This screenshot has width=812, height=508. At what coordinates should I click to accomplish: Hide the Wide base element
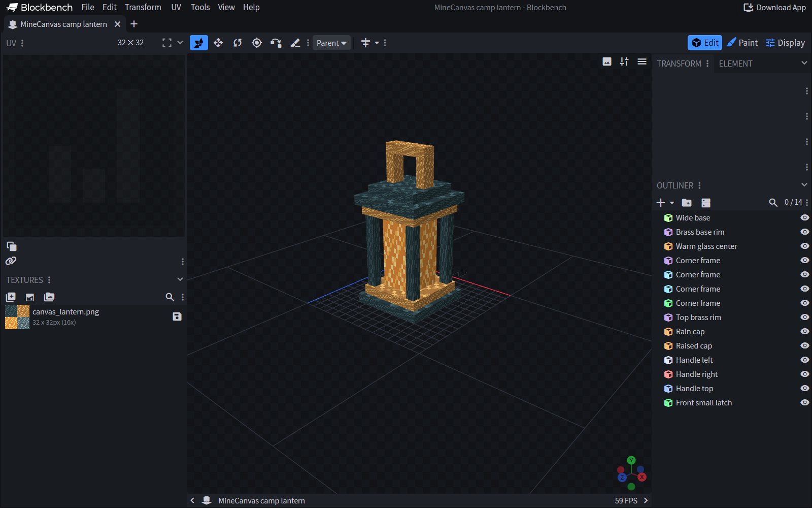805,217
